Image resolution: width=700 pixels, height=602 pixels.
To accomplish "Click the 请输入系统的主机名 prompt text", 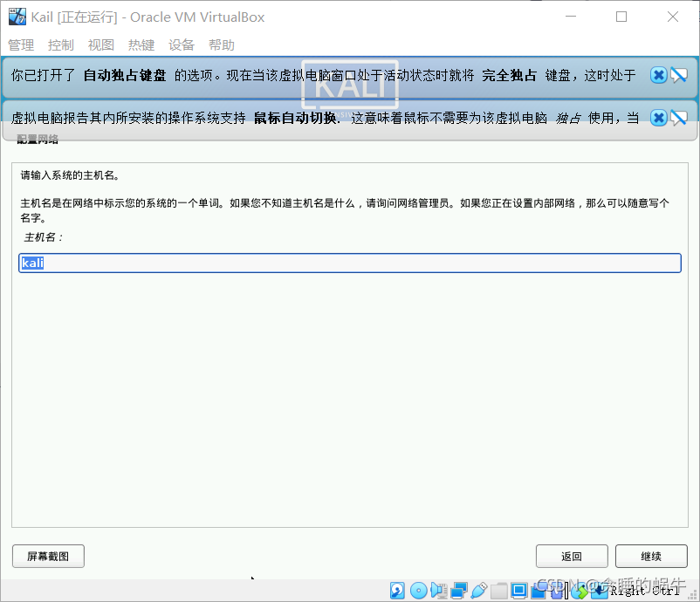I will [70, 175].
